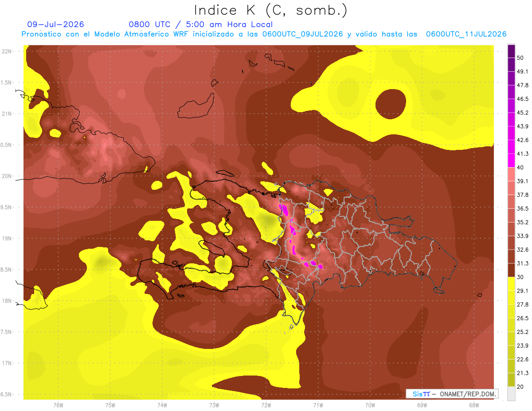Click the legend value '35.2'

tap(523, 222)
